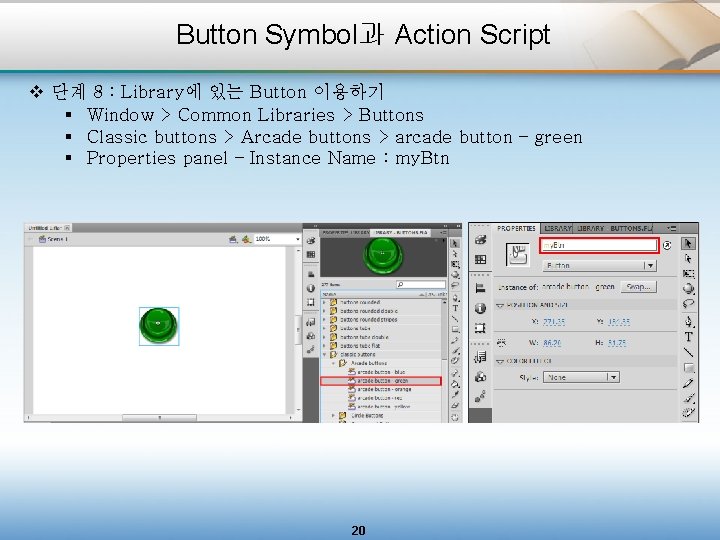This screenshot has width=720, height=540.
Task: Open the Info panel icon left of Properties
Action: tap(480, 308)
